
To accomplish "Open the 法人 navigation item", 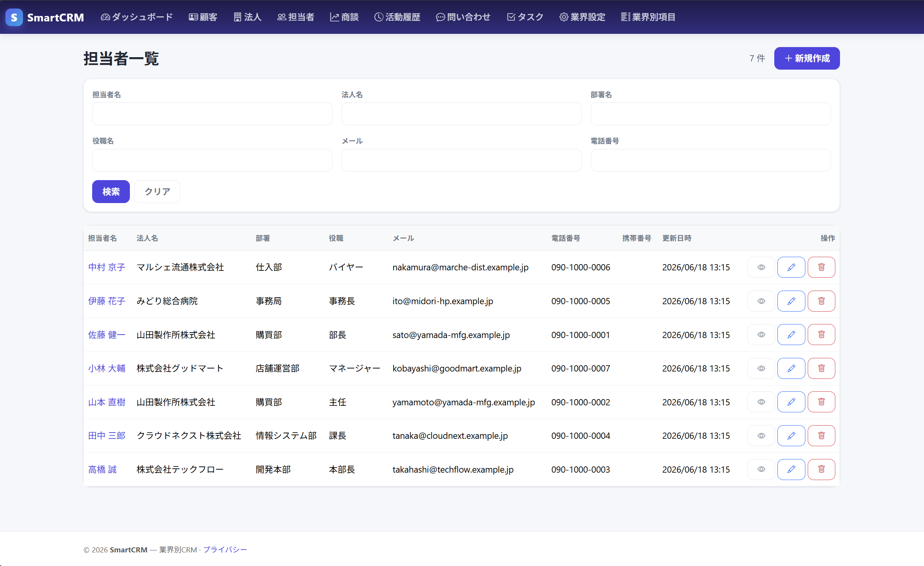I will click(248, 17).
